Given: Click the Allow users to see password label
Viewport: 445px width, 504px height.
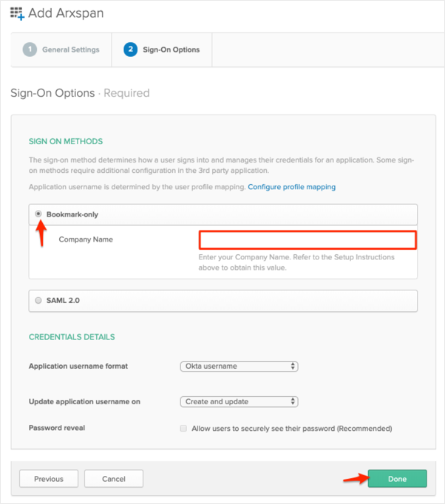Looking at the screenshot, I should pos(291,428).
